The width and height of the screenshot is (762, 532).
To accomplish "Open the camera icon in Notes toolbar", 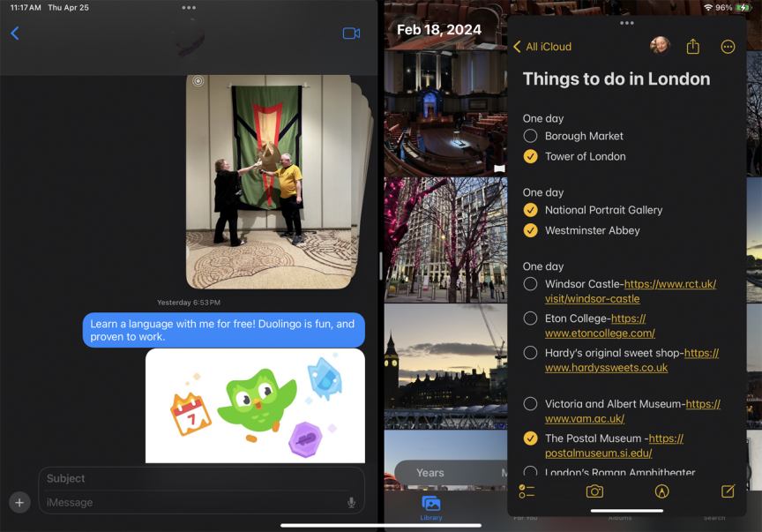I will click(594, 491).
